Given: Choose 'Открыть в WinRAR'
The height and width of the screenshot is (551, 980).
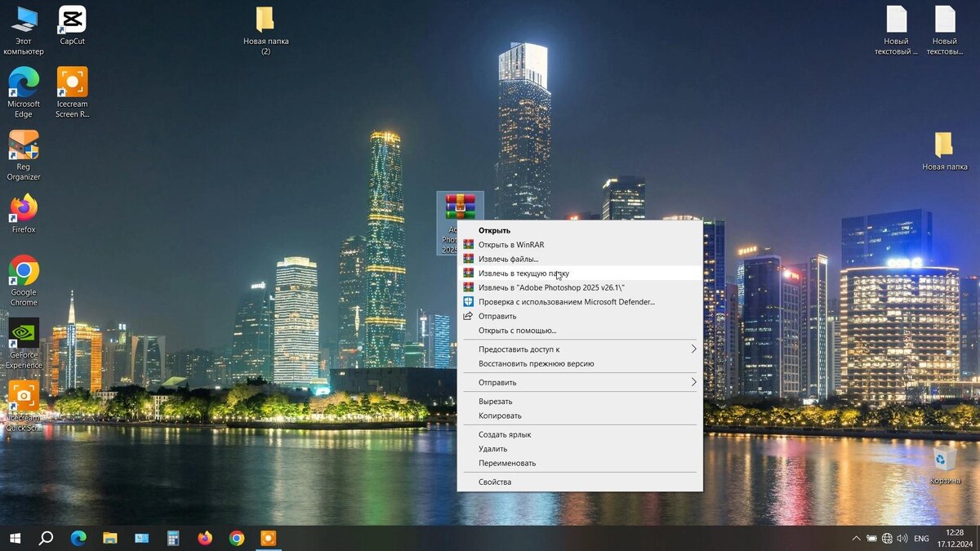Looking at the screenshot, I should pyautogui.click(x=580, y=244).
